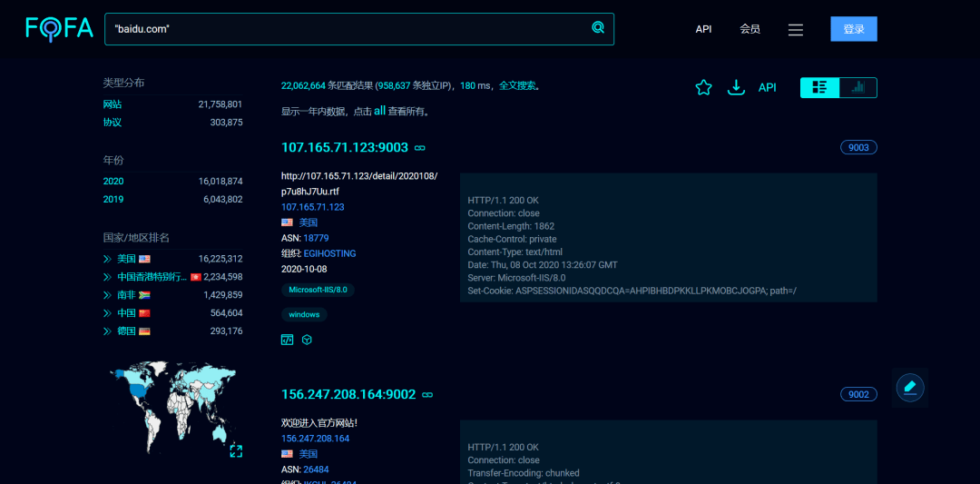The image size is (980, 484).
Task: Click the search magnifier icon
Action: pyautogui.click(x=598, y=28)
